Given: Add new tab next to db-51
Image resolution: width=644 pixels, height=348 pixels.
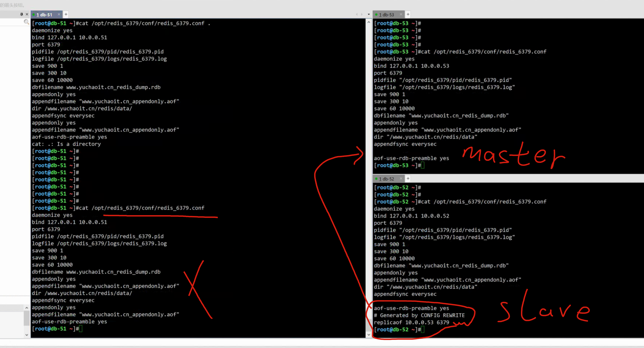Looking at the screenshot, I should (x=66, y=15).
